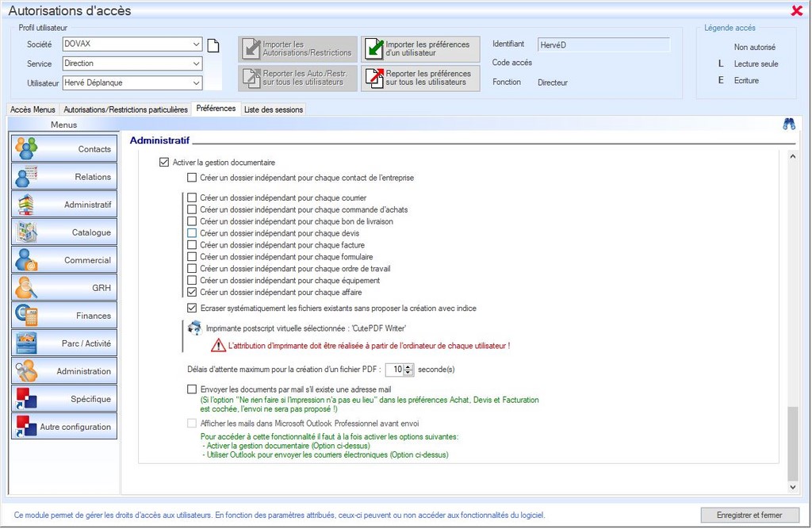
Task: Click Enregistrer et fermer button
Action: pyautogui.click(x=749, y=515)
